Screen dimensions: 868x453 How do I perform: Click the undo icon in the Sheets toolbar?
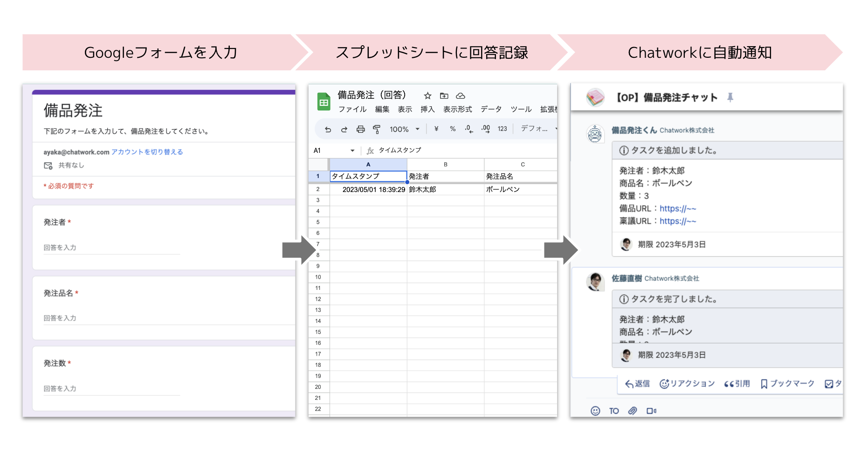pyautogui.click(x=328, y=129)
